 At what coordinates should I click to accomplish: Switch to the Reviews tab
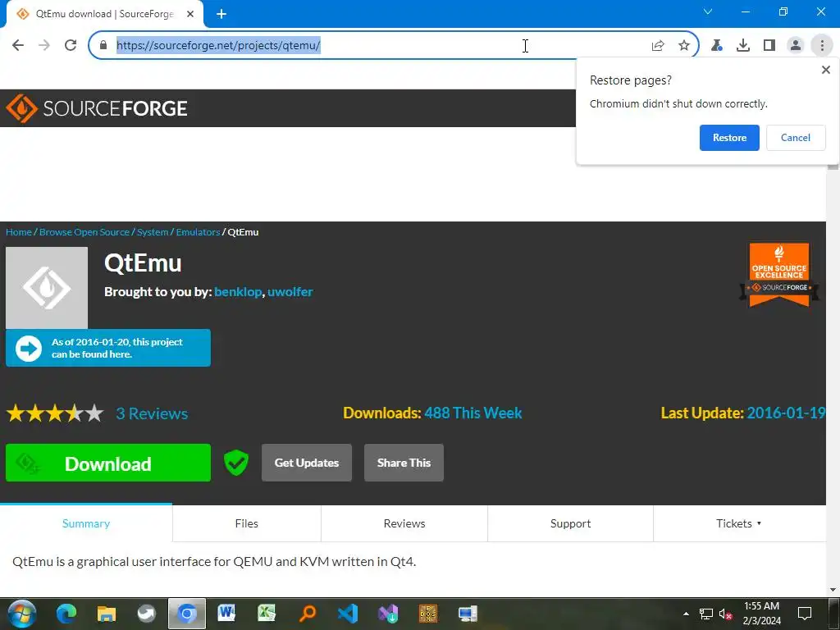[404, 523]
